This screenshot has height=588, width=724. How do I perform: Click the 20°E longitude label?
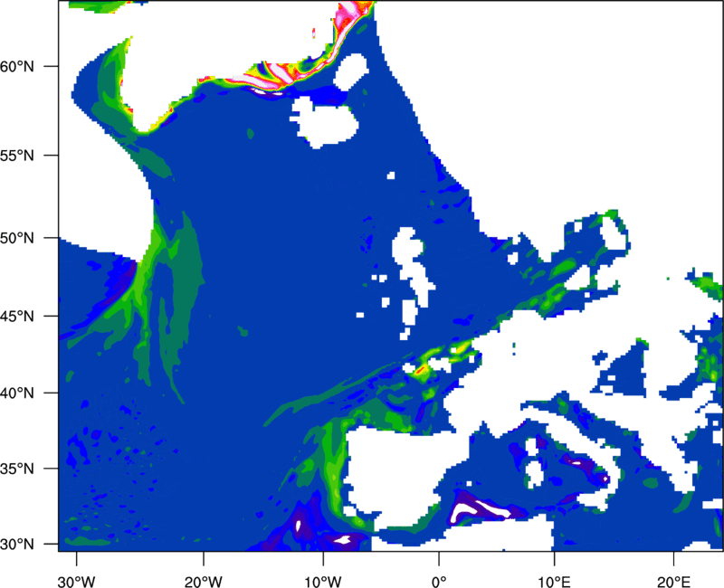tap(673, 582)
